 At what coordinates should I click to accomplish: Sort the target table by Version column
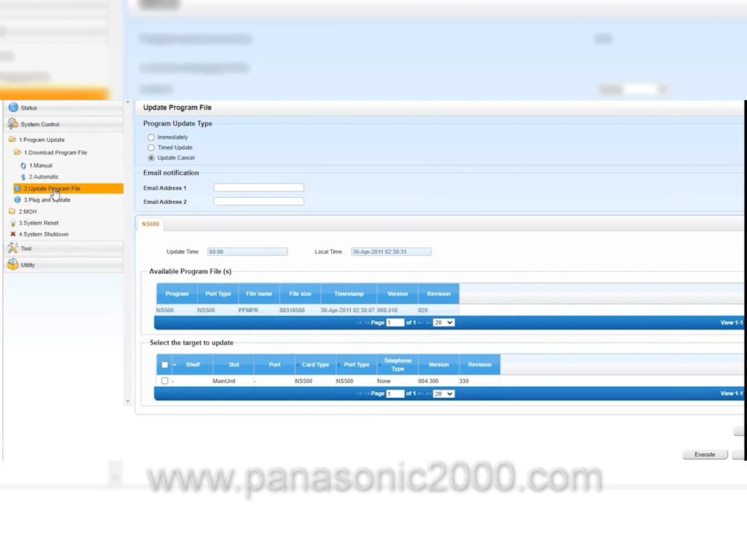438,364
